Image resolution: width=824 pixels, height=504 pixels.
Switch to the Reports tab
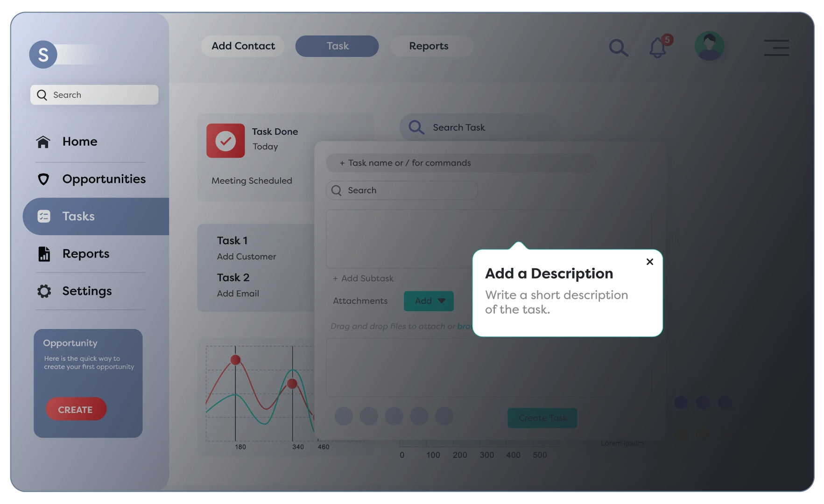point(429,46)
